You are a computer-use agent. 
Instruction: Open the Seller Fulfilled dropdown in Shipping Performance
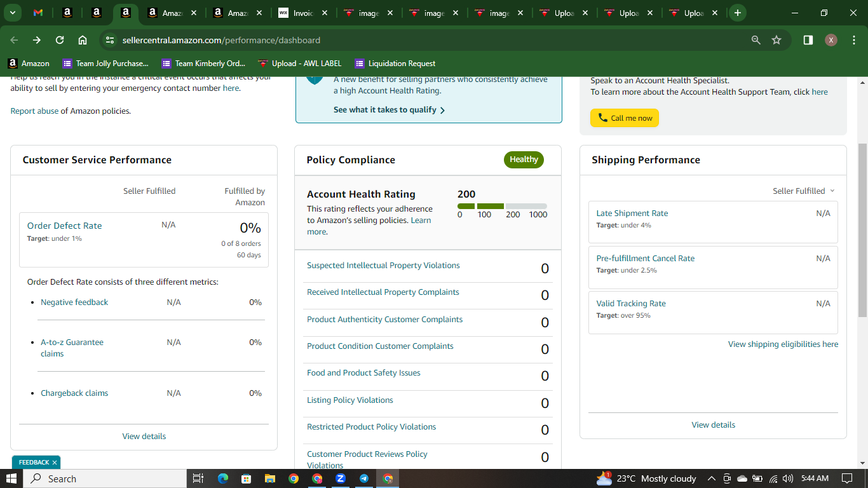click(804, 191)
